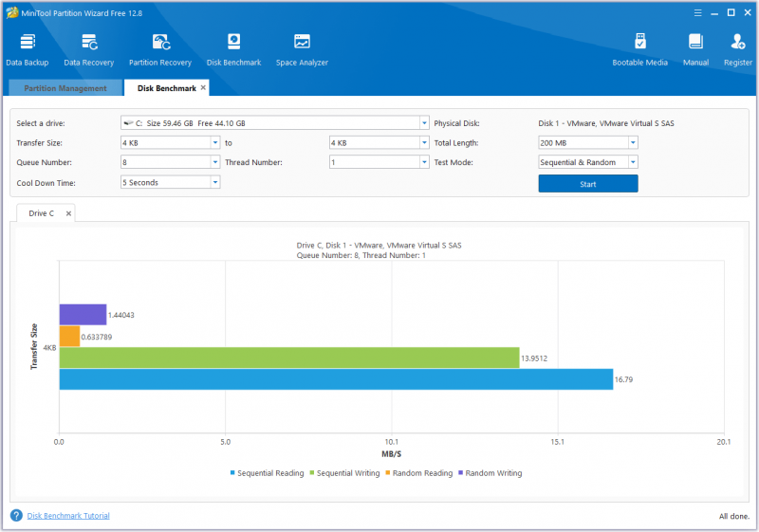The image size is (759, 532).
Task: Expand the Cool Down Time dropdown
Action: (215, 182)
